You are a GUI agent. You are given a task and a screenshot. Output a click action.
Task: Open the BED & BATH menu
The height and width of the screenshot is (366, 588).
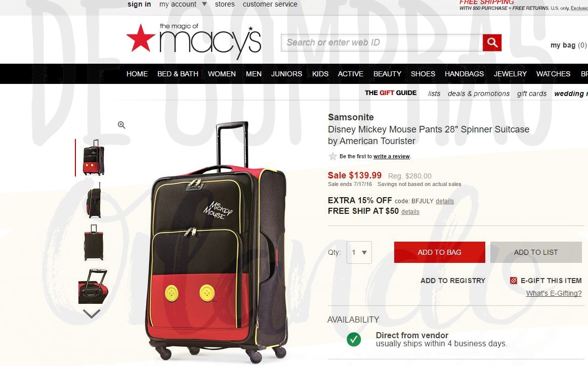pos(178,74)
